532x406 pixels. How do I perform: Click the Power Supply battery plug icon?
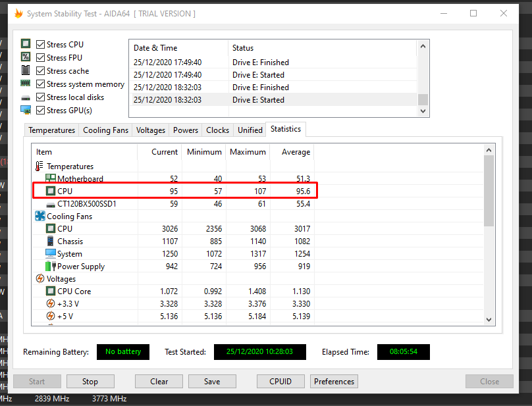pyautogui.click(x=51, y=266)
